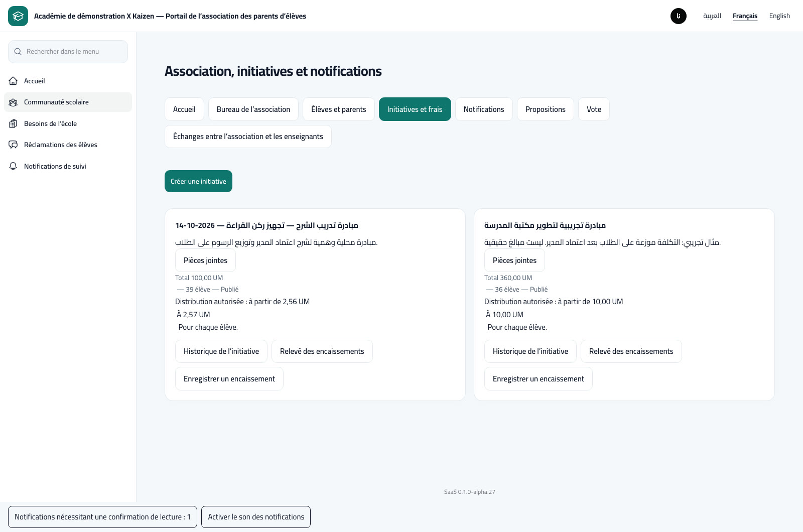Open Pièces jointes for the 360,00 UM initiative
The image size is (803, 532).
pos(514,260)
